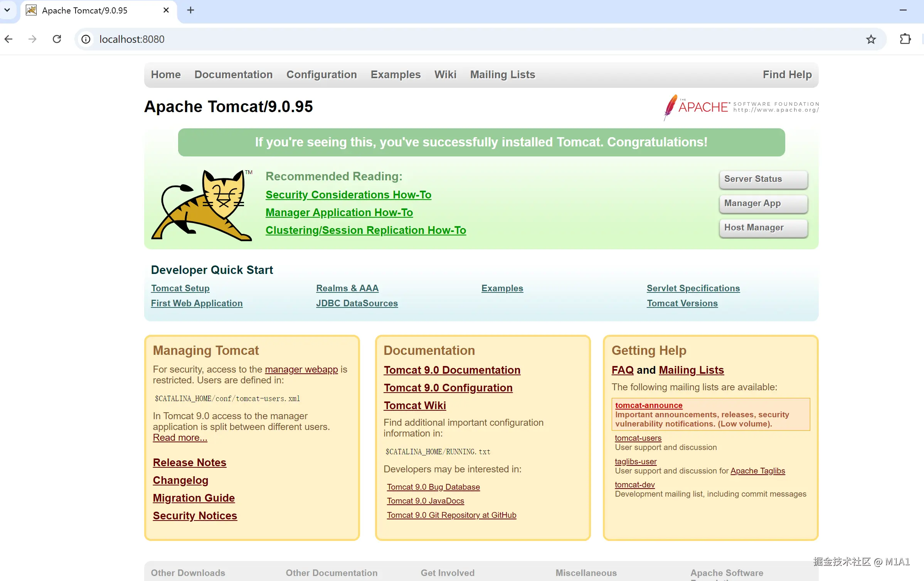Follow the tomcat-announce mailing list link

(x=648, y=405)
